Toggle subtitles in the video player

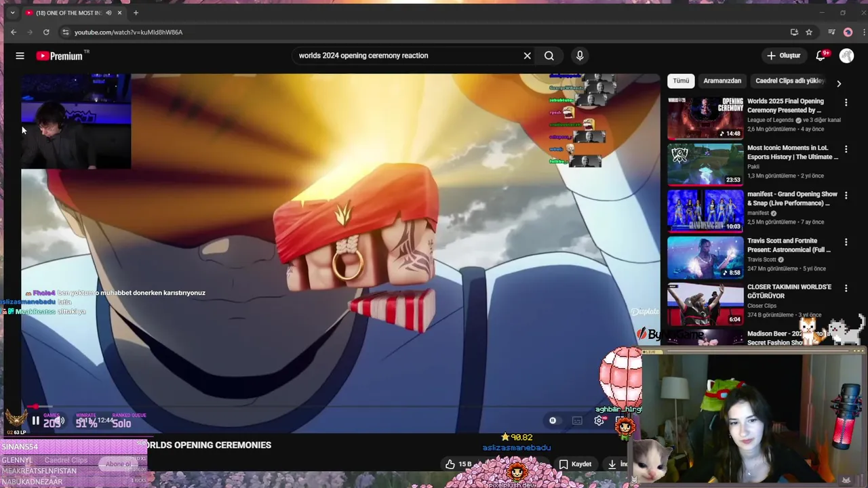(x=577, y=421)
